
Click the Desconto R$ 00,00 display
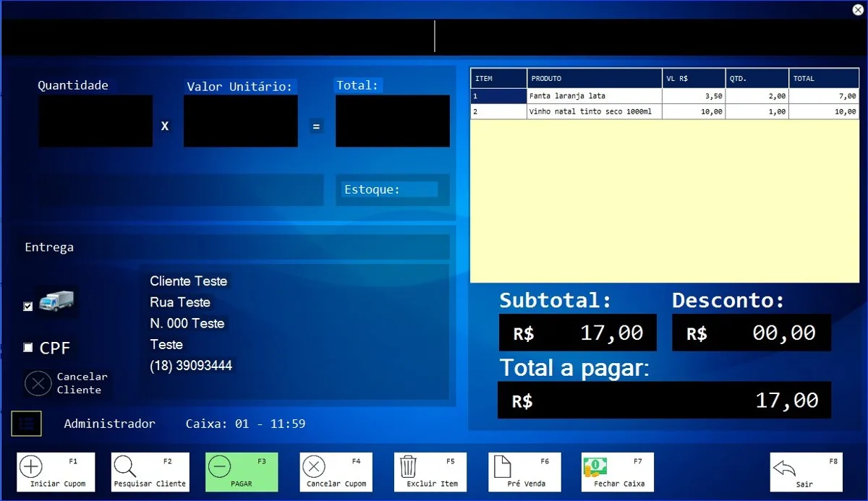click(752, 333)
